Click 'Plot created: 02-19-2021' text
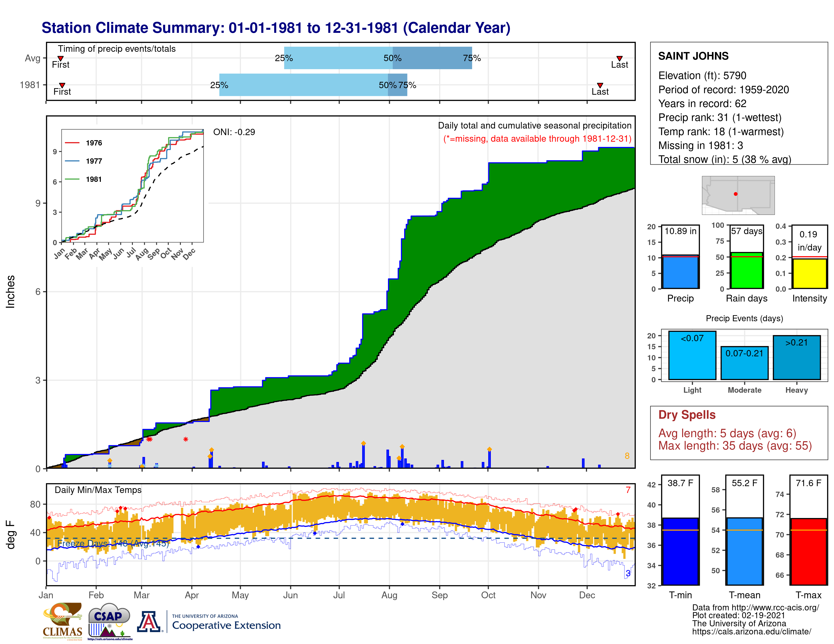834x644 pixels. click(738, 616)
